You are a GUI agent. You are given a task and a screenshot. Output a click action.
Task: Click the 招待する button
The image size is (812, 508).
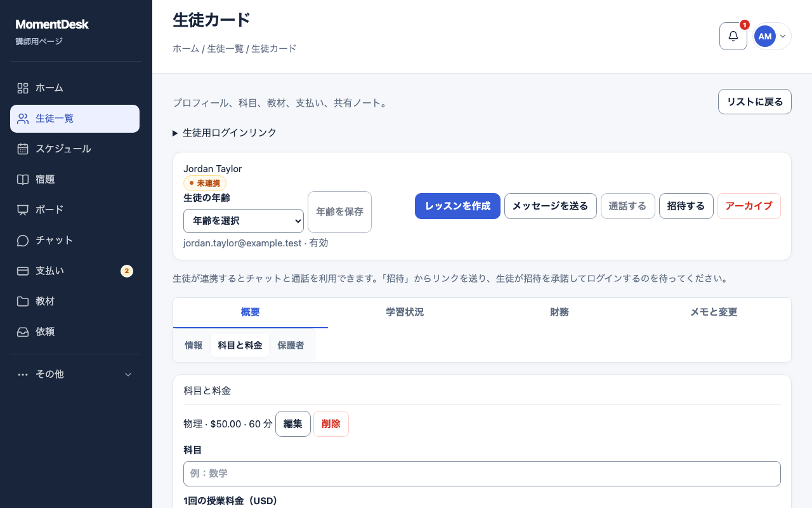point(686,206)
